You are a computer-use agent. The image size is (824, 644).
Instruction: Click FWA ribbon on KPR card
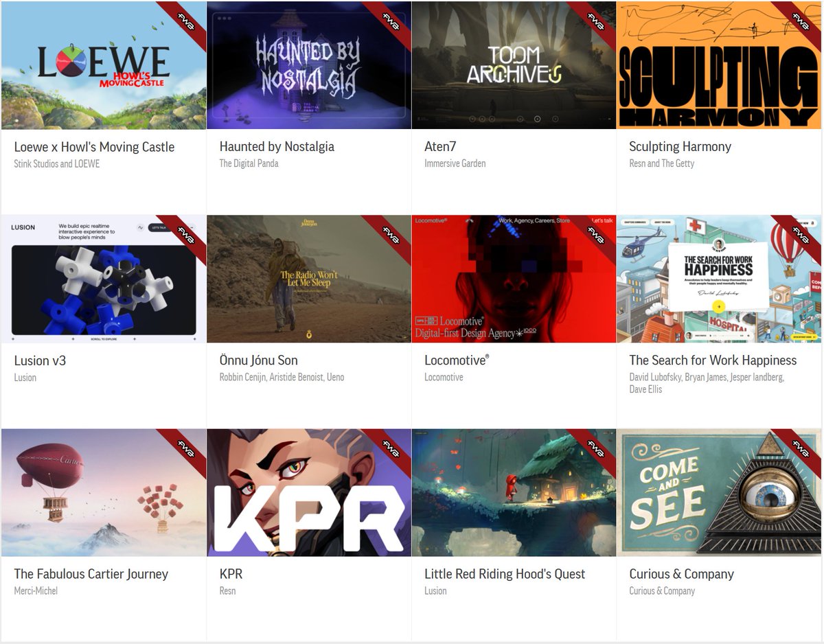tap(391, 449)
